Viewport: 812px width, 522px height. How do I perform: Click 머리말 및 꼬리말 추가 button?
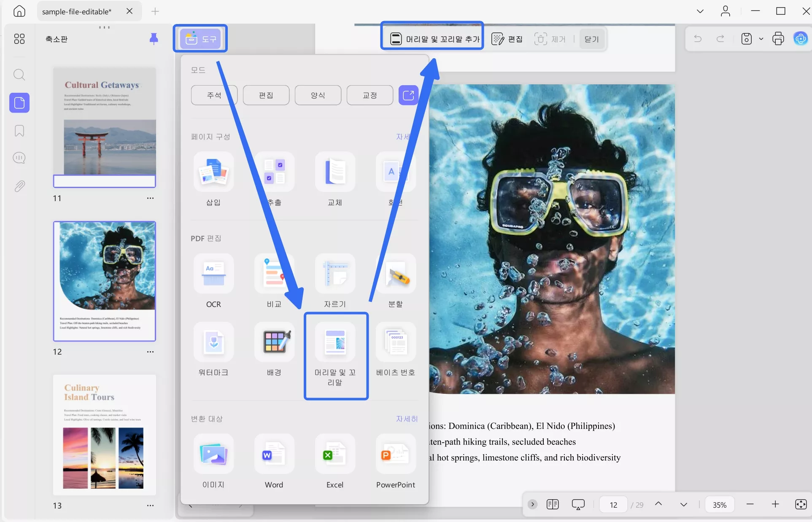(x=434, y=39)
